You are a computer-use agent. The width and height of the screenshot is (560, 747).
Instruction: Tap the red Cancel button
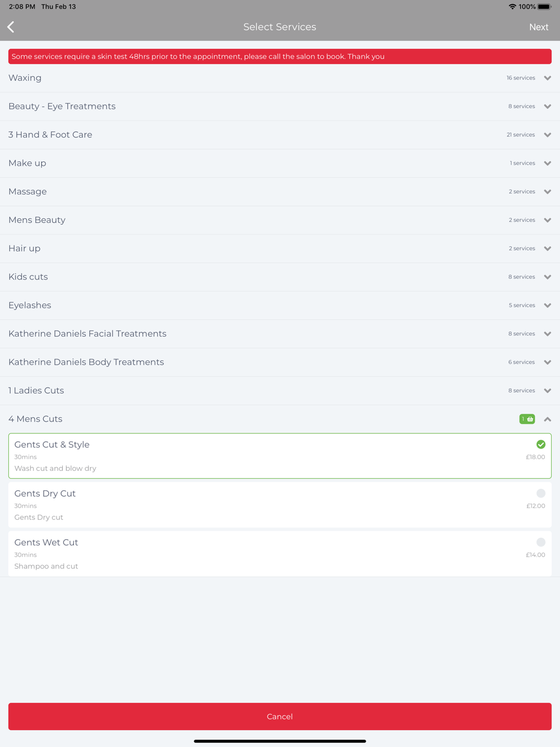280,716
